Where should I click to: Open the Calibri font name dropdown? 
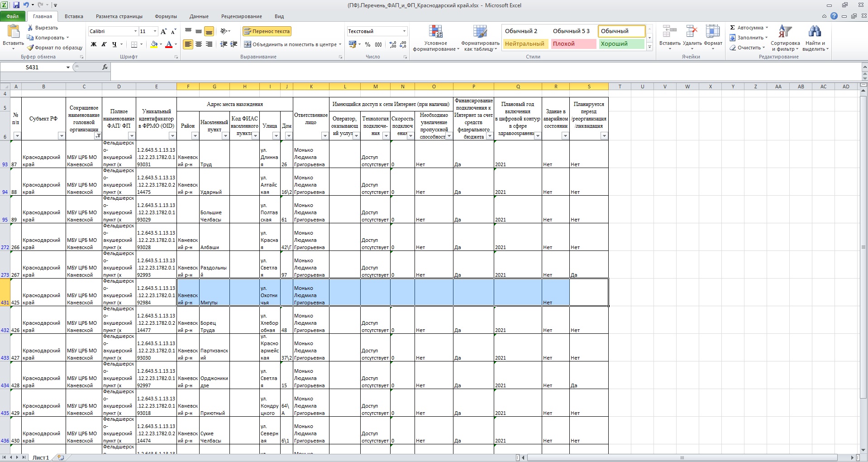click(x=135, y=31)
